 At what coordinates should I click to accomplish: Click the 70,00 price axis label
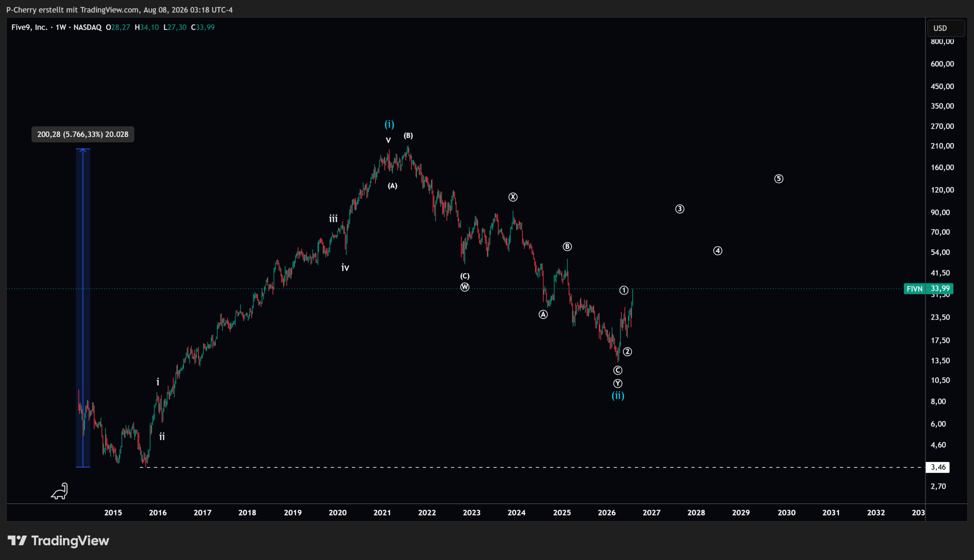coord(940,232)
